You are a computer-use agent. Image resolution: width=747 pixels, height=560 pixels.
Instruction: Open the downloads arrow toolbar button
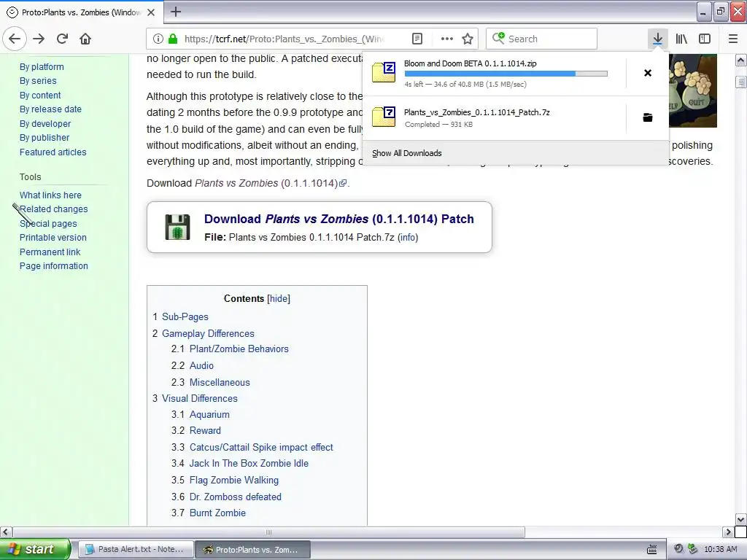pos(657,39)
